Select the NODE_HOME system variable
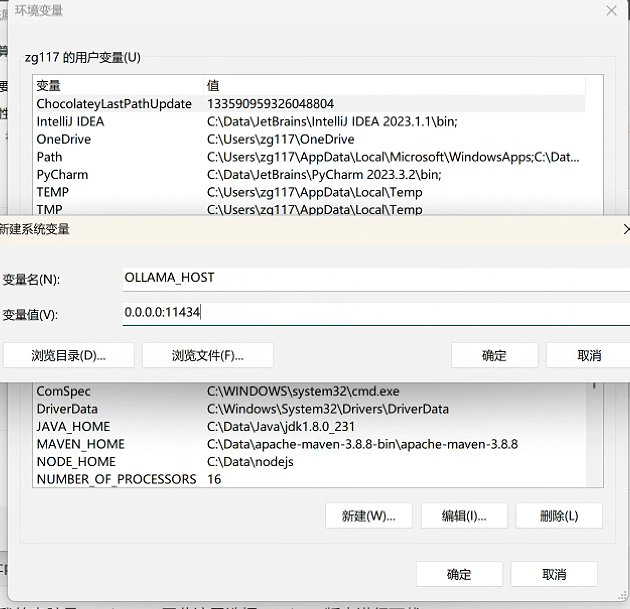The image size is (630, 609). point(76,462)
